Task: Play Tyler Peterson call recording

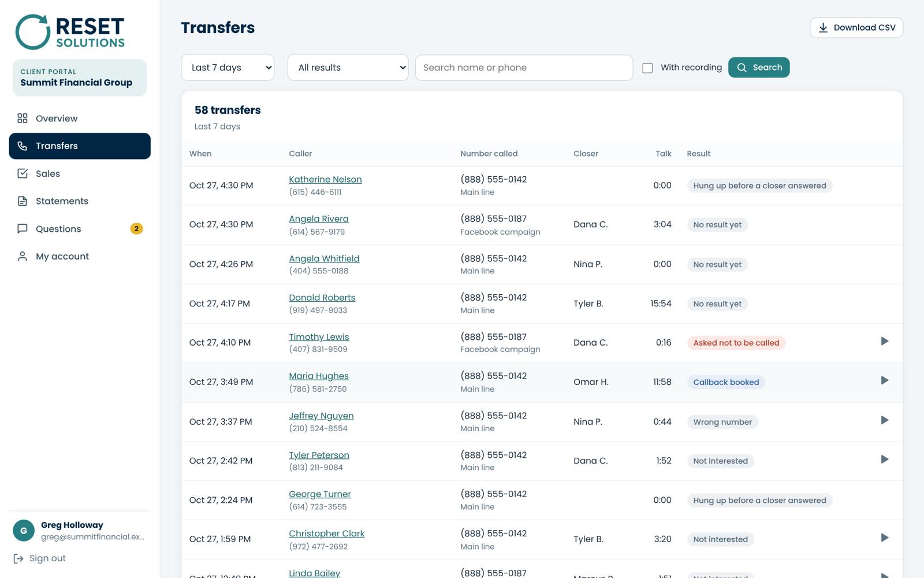Action: point(884,460)
